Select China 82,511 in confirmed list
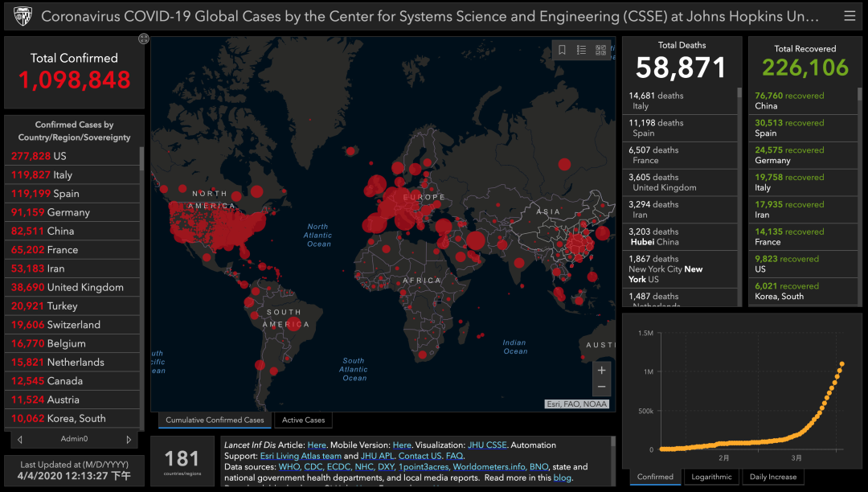The width and height of the screenshot is (868, 492). click(x=72, y=232)
